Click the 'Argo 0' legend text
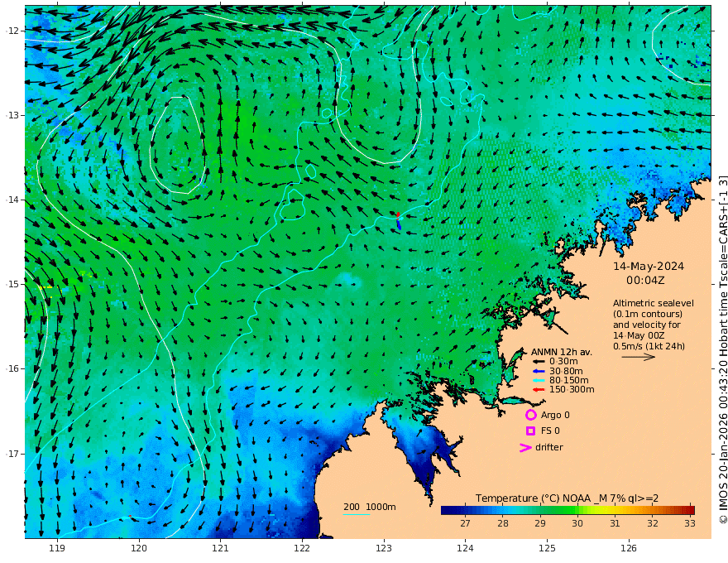The height and width of the screenshot is (563, 728). pyautogui.click(x=555, y=415)
